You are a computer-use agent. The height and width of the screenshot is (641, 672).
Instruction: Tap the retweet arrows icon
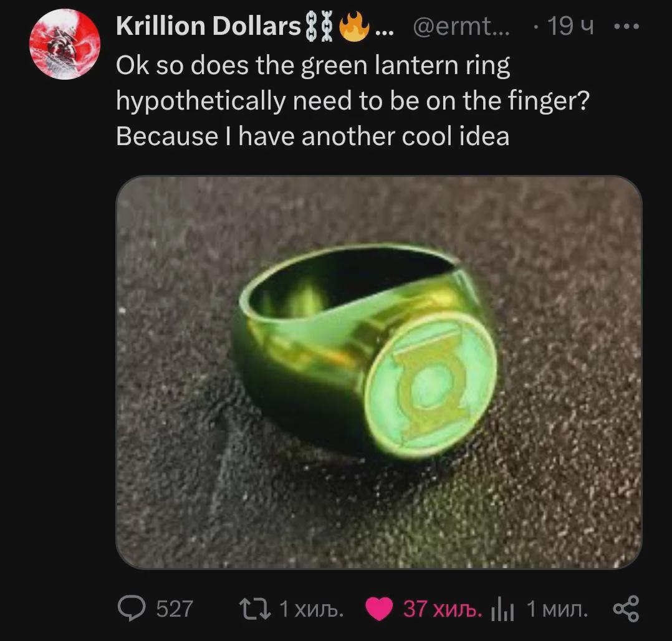click(x=255, y=609)
